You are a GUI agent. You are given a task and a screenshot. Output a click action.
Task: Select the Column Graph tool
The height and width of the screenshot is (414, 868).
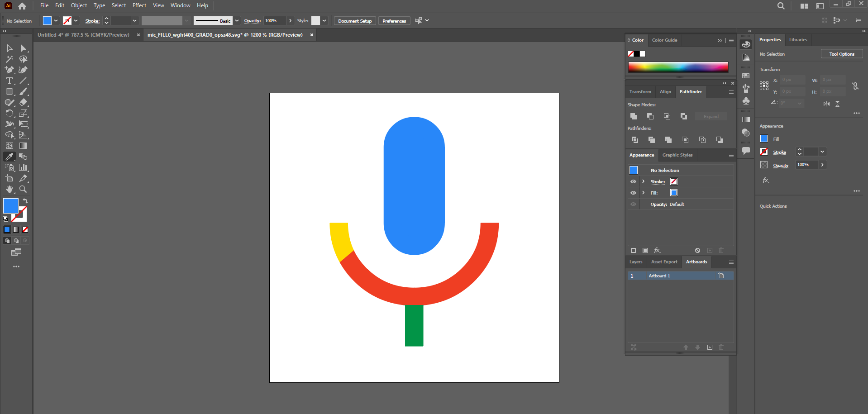tap(23, 167)
